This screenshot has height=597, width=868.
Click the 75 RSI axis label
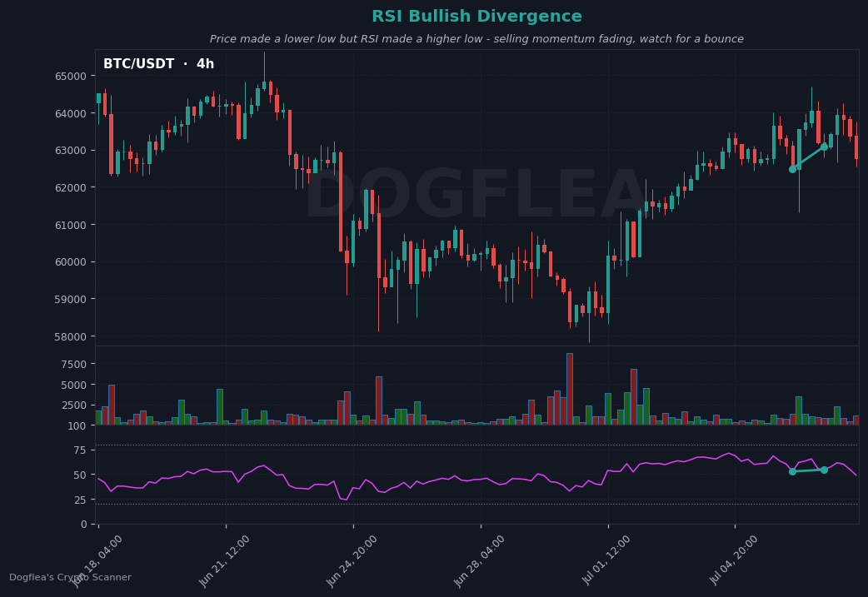click(x=80, y=450)
